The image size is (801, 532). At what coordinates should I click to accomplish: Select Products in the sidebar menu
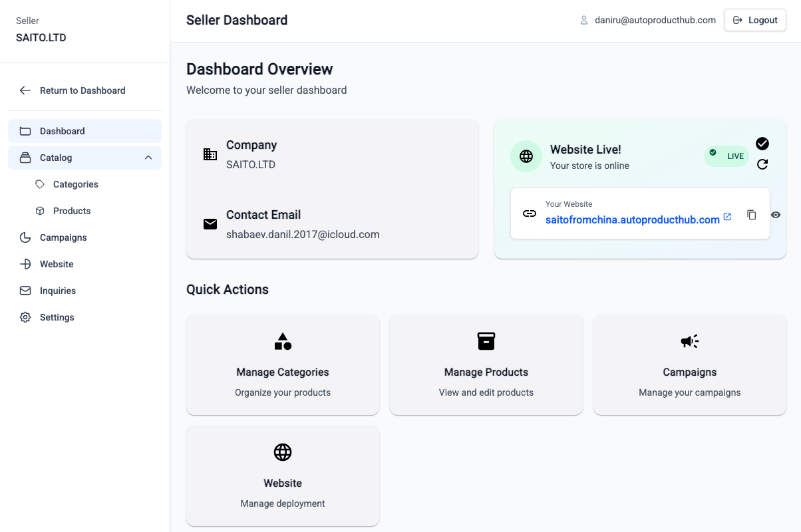click(x=72, y=211)
